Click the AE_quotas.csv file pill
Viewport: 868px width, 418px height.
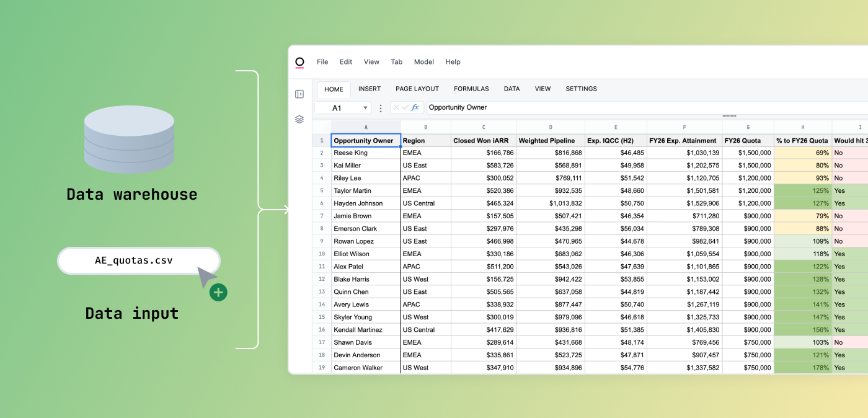pos(138,260)
